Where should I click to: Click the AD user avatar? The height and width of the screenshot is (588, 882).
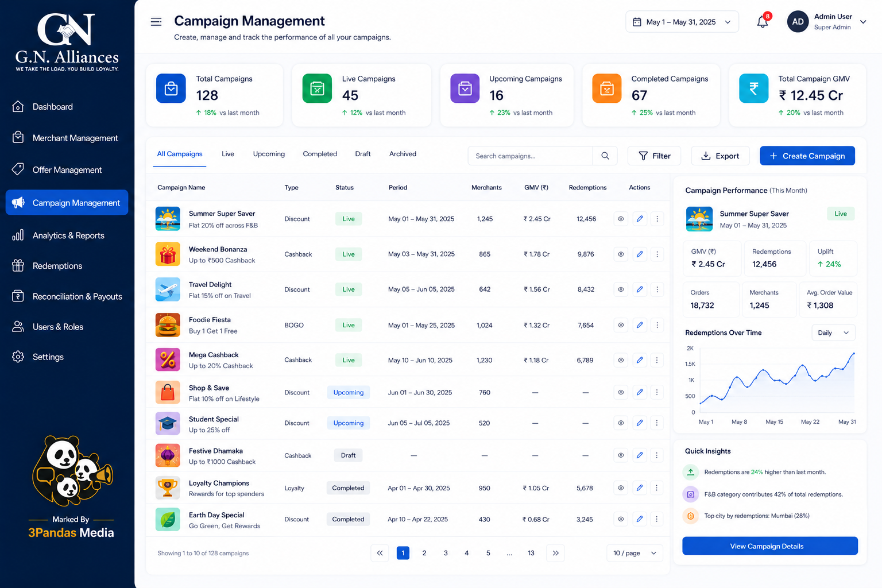[x=798, y=22]
